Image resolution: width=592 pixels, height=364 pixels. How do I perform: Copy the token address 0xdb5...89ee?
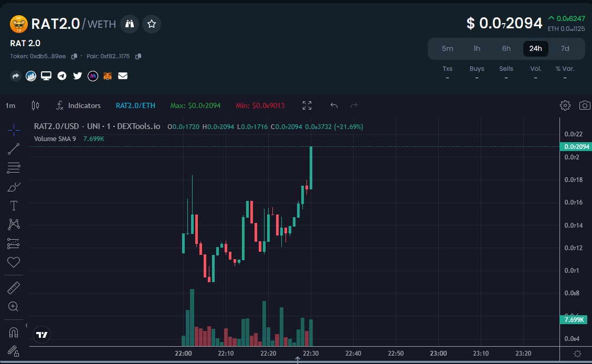pos(74,56)
